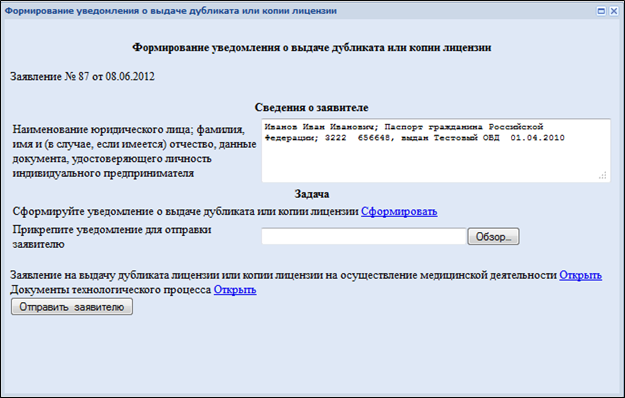Screen dimensions: 625x398
Task: Open file browser with Обзор button
Action: (493, 237)
